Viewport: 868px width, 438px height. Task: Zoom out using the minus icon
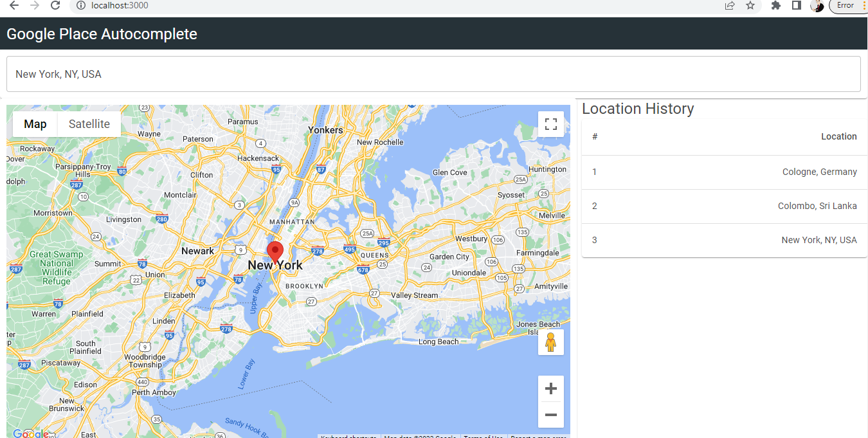551,415
